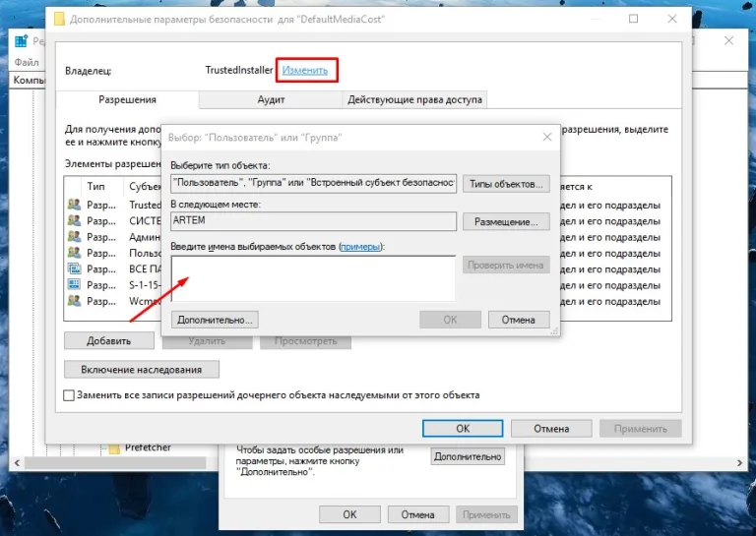Click the Изменить owner link
Image resolution: width=756 pixels, height=536 pixels.
tap(305, 70)
